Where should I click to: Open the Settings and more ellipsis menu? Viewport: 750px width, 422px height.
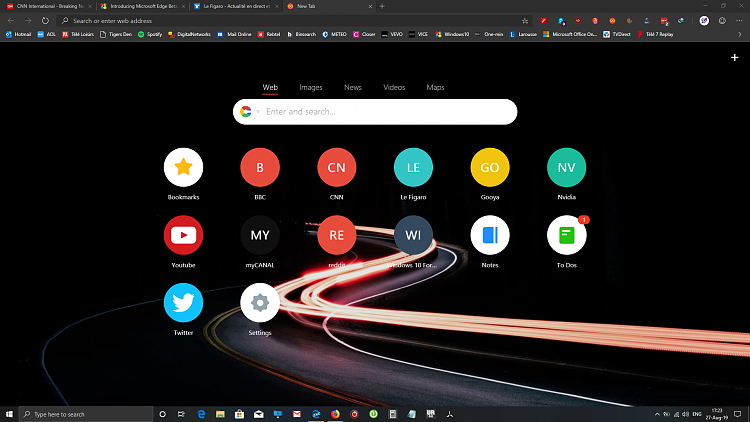(x=739, y=21)
